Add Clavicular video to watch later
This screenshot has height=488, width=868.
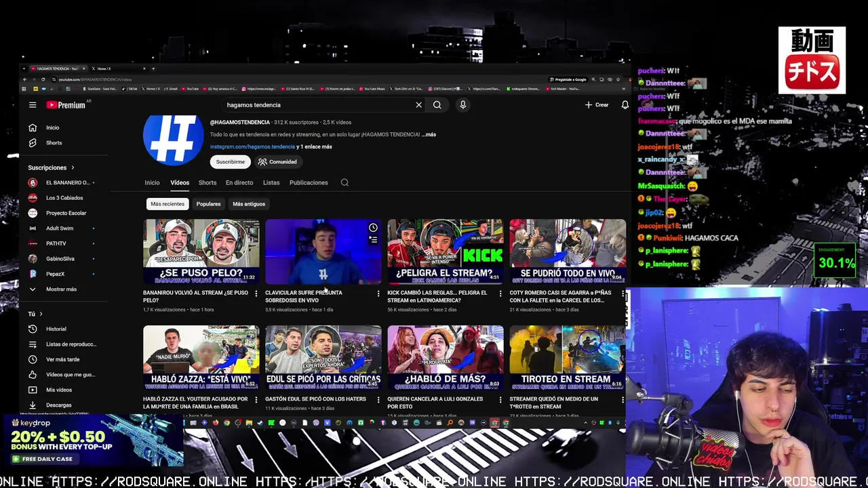tap(373, 228)
